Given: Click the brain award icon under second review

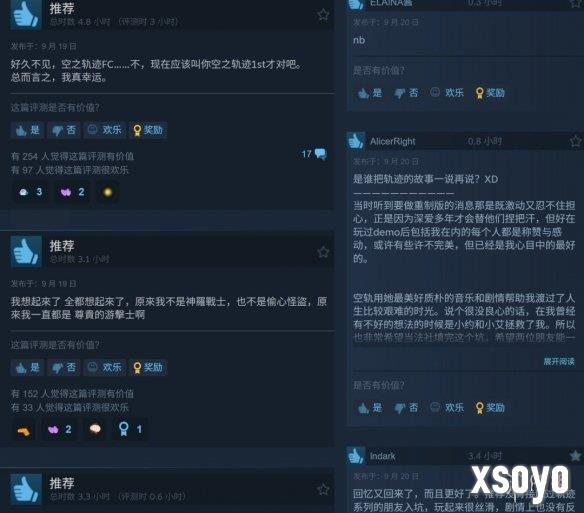Looking at the screenshot, I should click(95, 429).
